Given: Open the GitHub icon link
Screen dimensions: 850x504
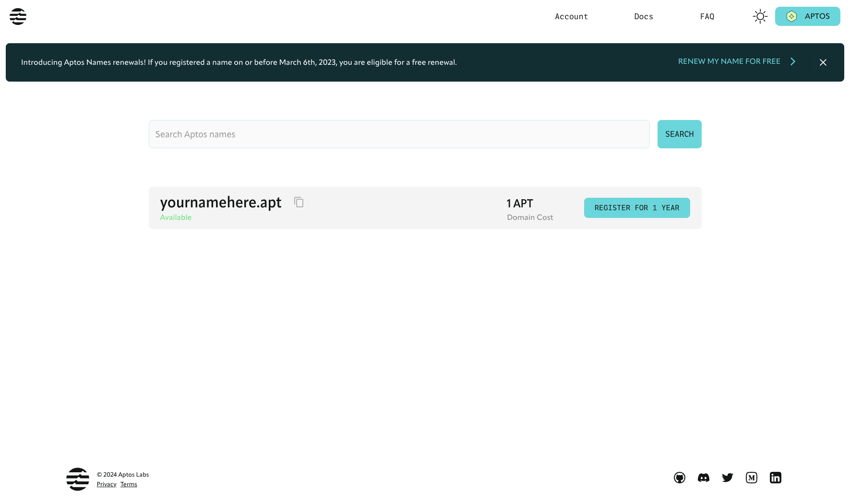Looking at the screenshot, I should coord(680,478).
